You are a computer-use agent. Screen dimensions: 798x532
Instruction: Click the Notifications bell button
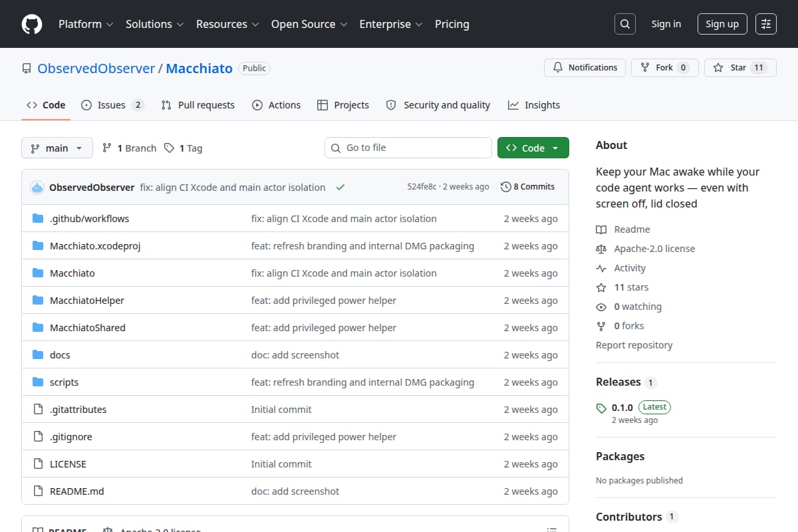(x=585, y=68)
